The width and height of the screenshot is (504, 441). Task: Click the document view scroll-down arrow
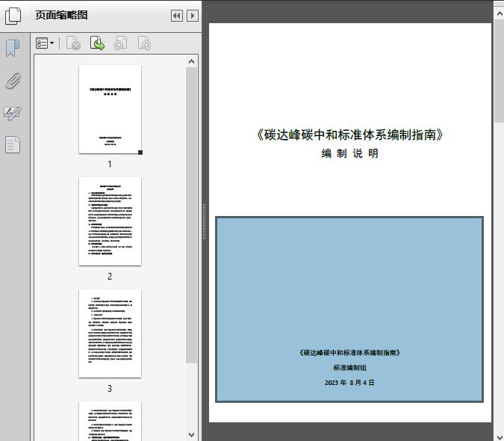click(500, 437)
